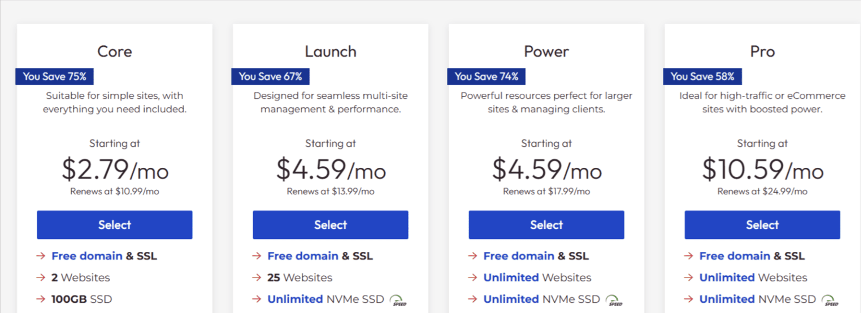
Task: Click speed gauge icon in Power plan
Action: (614, 300)
